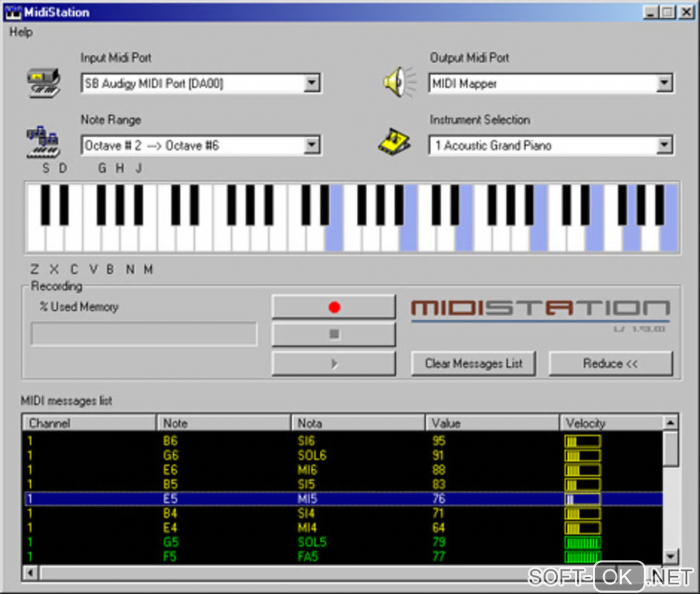Select the B6 row in messages list
The height and width of the screenshot is (594, 700).
point(342,441)
